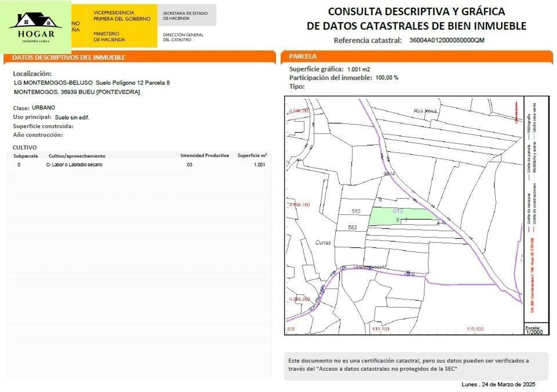Click the Parcela section header
Viewport: 557px width, 392px height.
click(303, 56)
